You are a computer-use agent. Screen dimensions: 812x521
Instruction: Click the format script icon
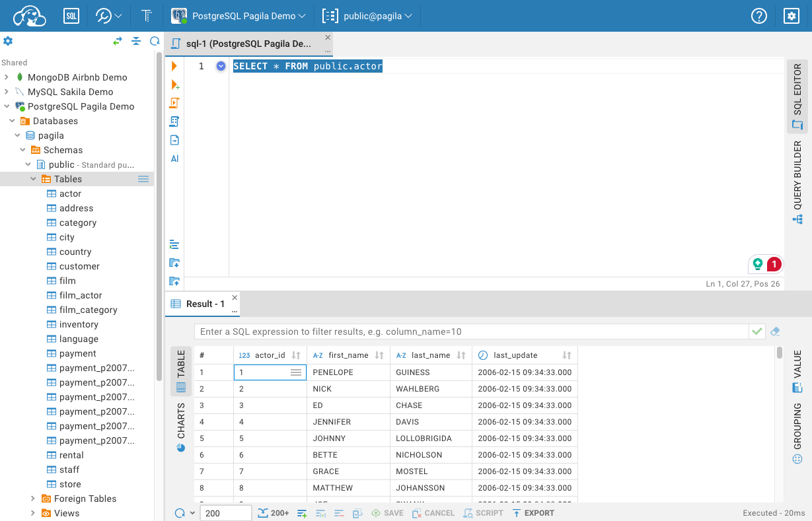[174, 244]
